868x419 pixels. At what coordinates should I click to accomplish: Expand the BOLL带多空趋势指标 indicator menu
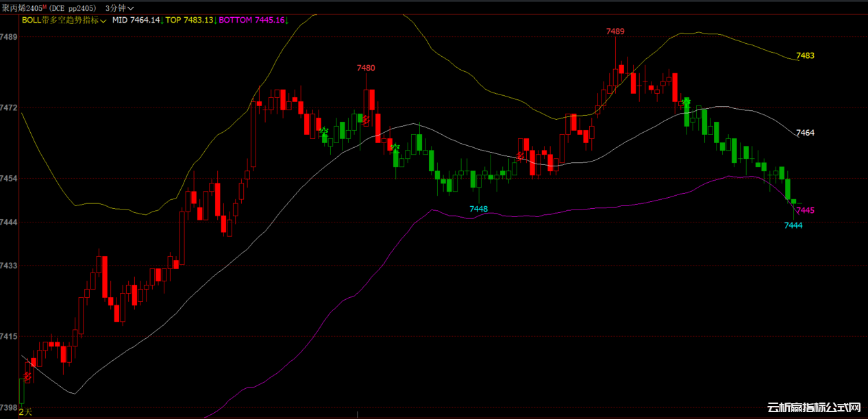(x=64, y=20)
